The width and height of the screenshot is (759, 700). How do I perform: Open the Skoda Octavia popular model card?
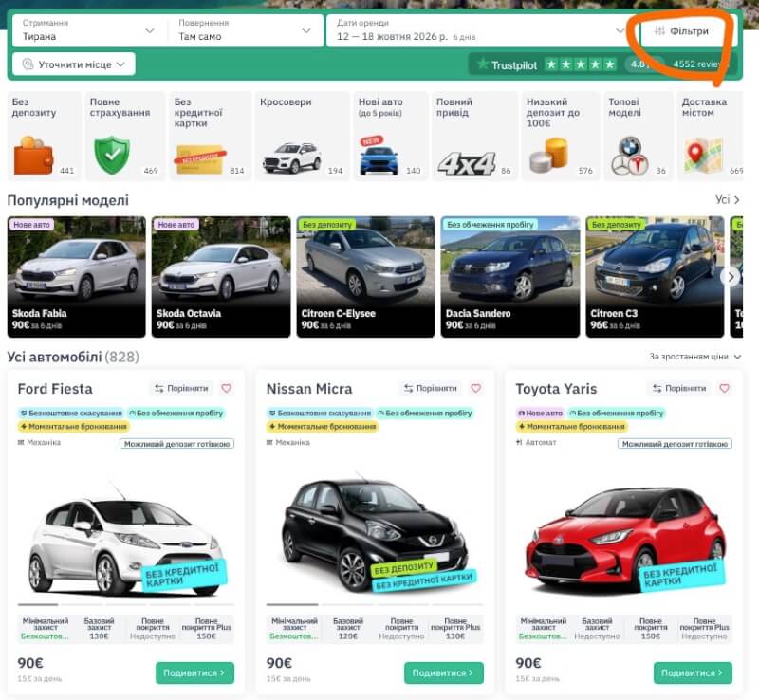(221, 276)
